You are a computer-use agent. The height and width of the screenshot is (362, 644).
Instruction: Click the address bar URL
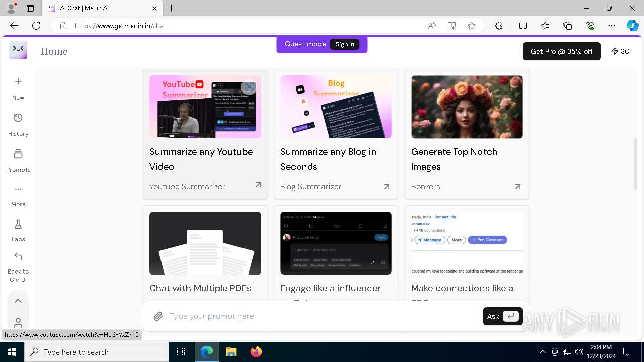[120, 26]
